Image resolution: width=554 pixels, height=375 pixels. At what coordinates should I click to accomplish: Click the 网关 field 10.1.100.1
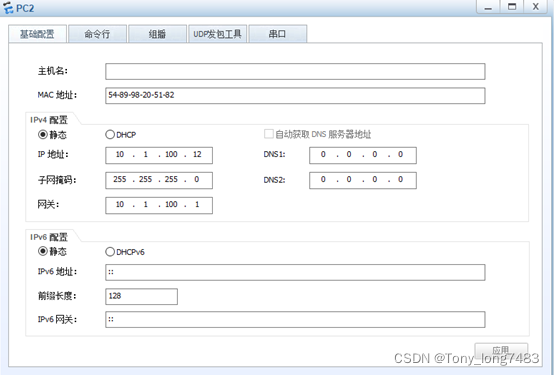(x=159, y=205)
